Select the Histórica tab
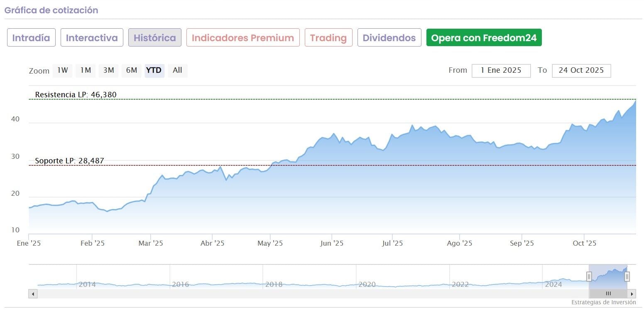 (154, 38)
